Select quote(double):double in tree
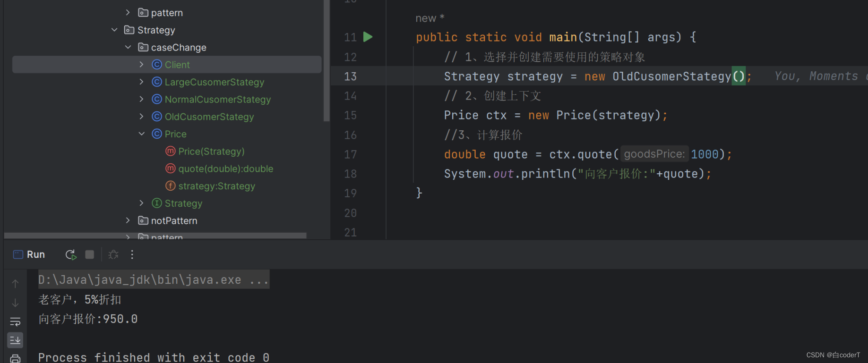The image size is (868, 363). pos(226,169)
